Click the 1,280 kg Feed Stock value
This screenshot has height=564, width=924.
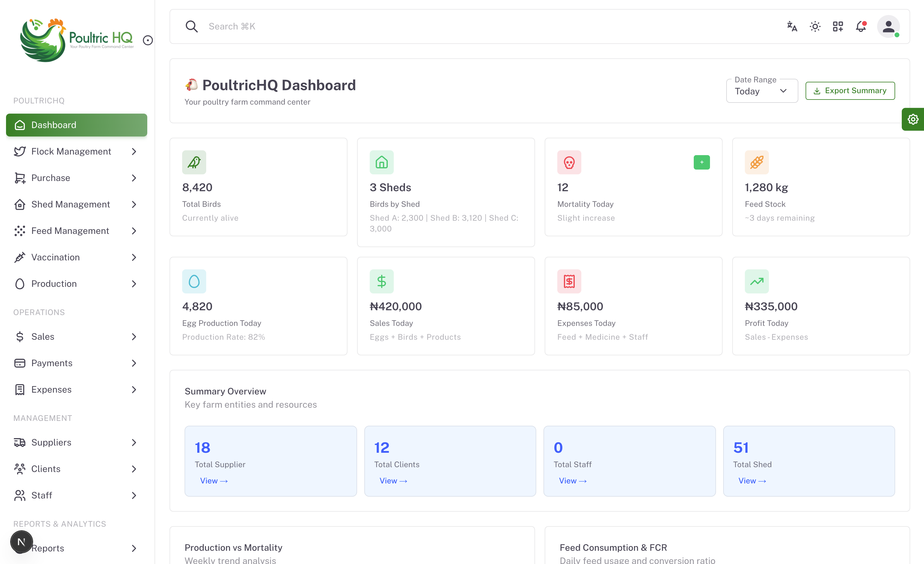pyautogui.click(x=766, y=187)
